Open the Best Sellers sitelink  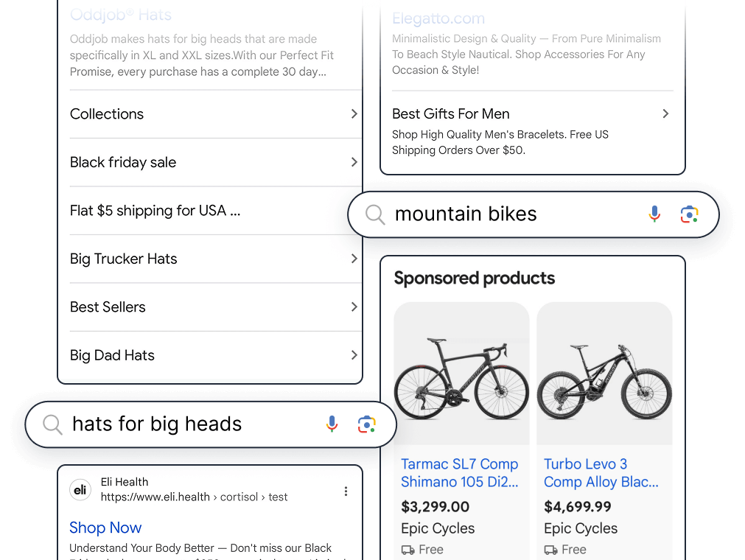(108, 307)
